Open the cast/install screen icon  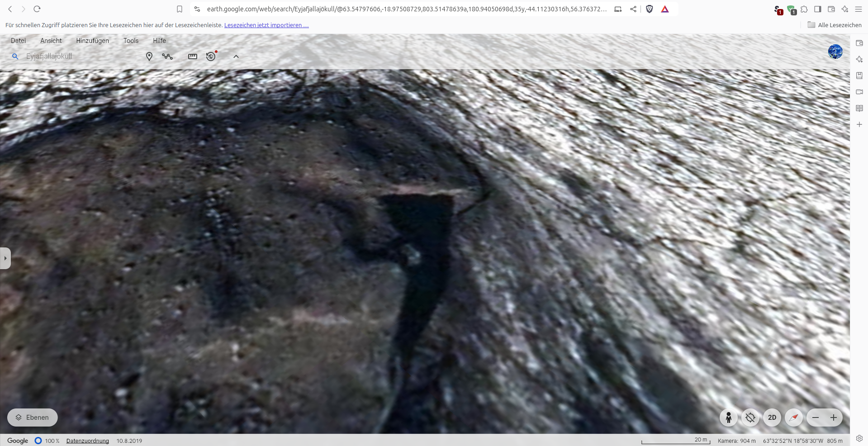click(618, 9)
